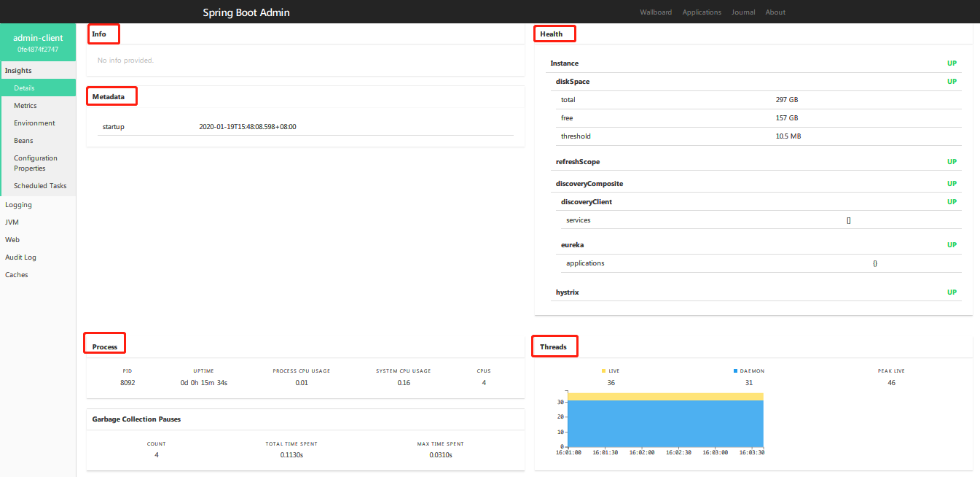Click the disk free value 157 GB
This screenshot has width=980, height=477.
click(787, 118)
